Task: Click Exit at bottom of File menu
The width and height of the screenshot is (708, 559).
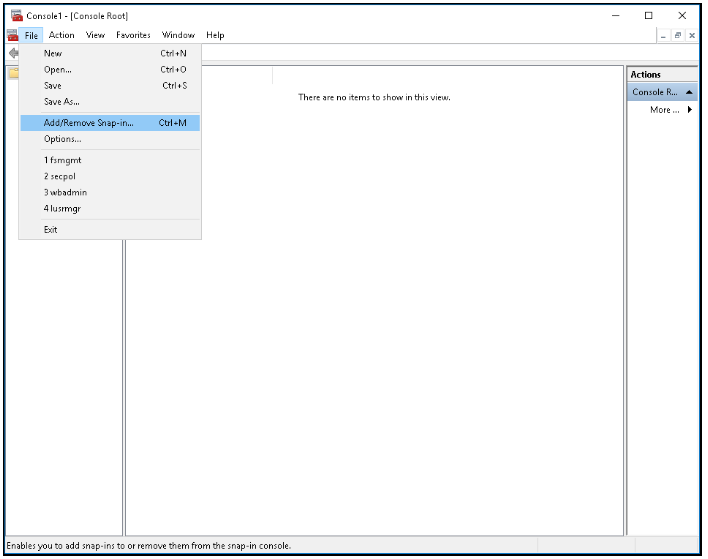Action: tap(51, 229)
